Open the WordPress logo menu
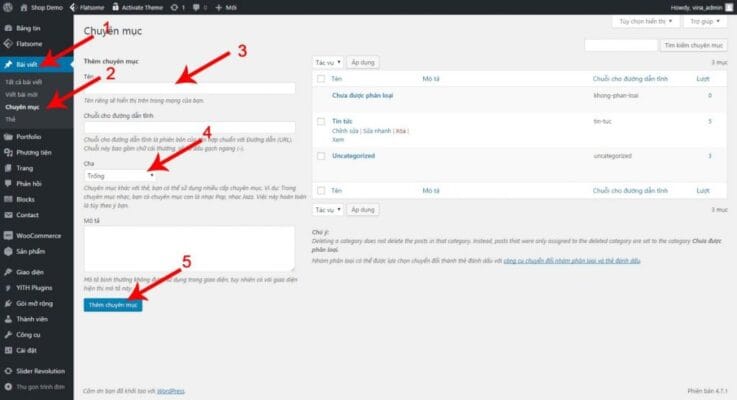 click(x=8, y=7)
